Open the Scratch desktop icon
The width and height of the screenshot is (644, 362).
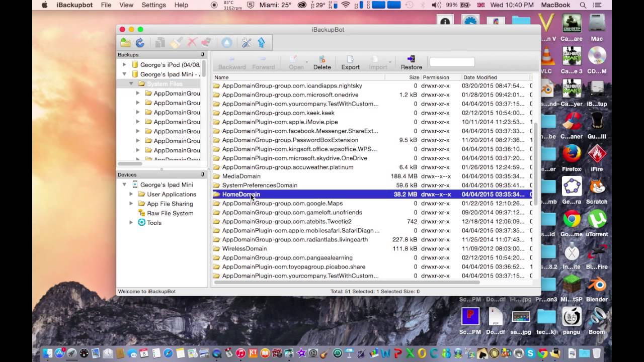click(x=597, y=191)
